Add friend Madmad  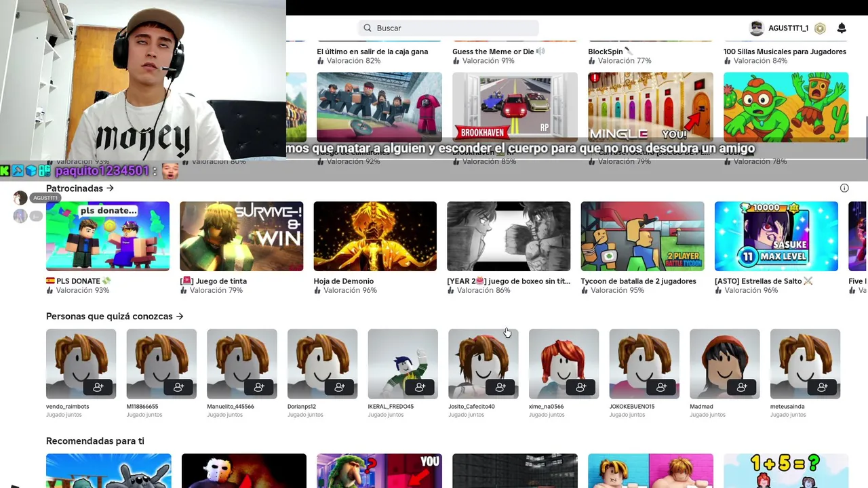(x=742, y=386)
